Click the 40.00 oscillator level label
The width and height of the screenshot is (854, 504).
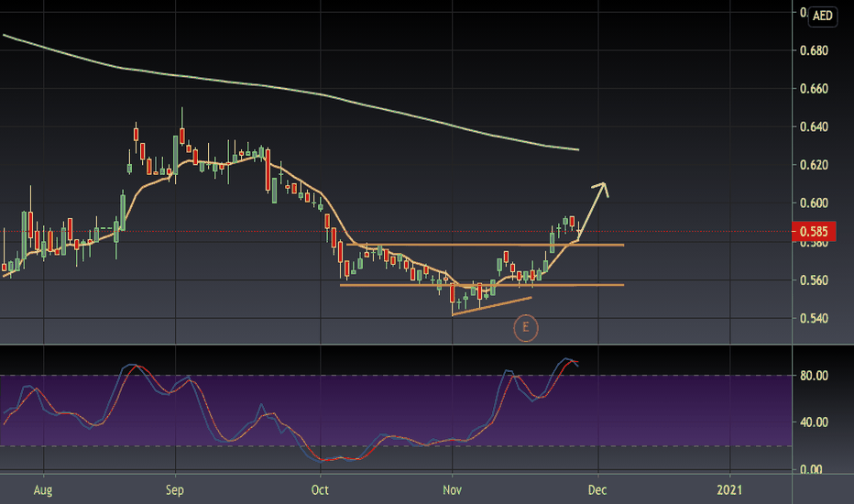click(814, 422)
